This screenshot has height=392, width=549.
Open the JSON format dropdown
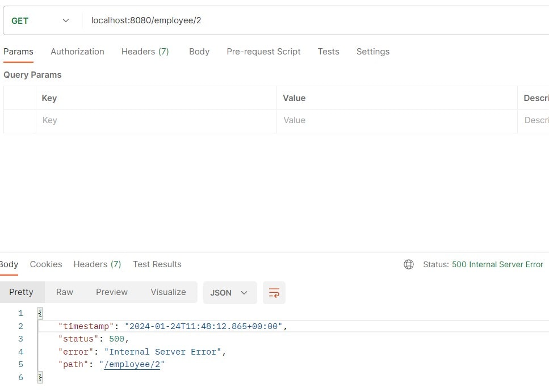coord(230,293)
